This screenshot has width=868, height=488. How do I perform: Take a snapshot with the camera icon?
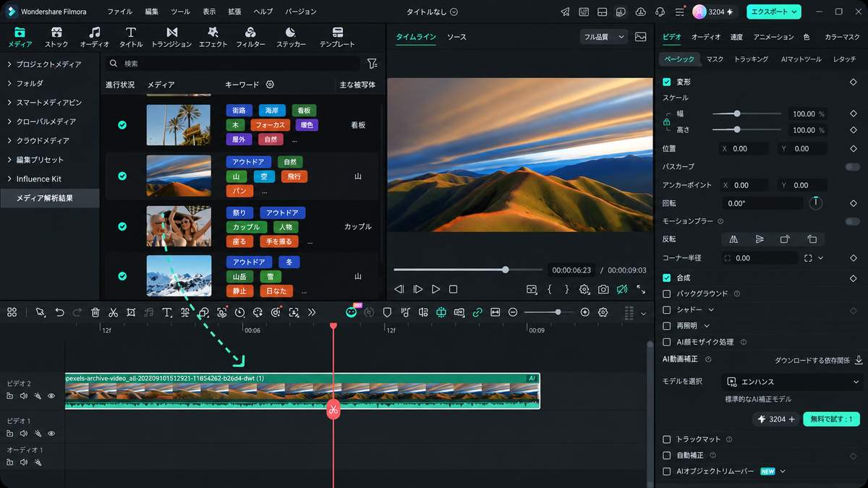[603, 289]
